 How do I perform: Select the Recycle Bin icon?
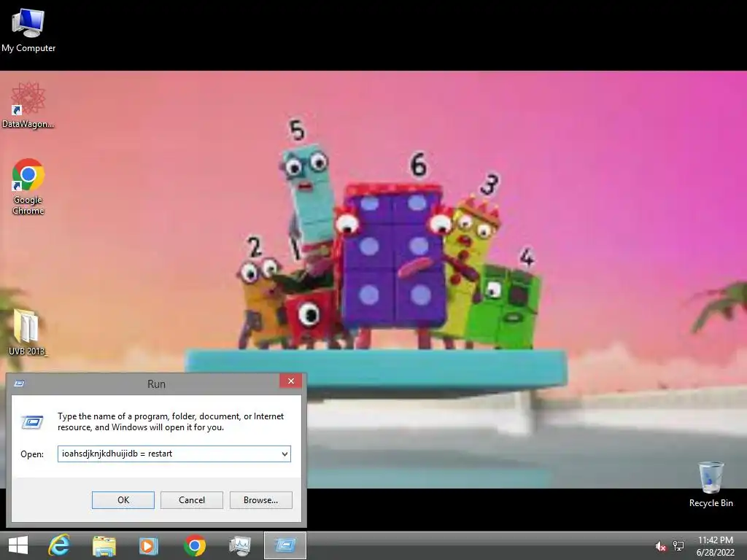click(x=711, y=484)
